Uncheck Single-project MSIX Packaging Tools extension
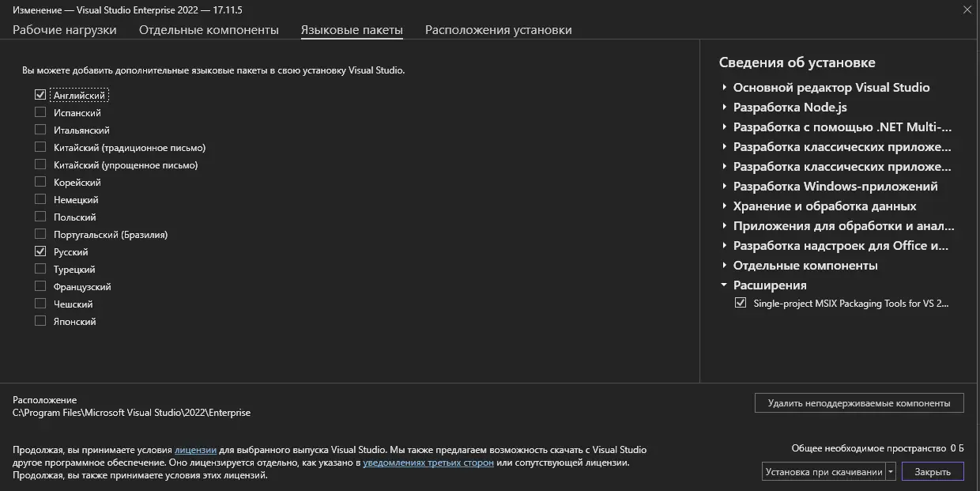Screen dimensions: 980x491 [741, 303]
